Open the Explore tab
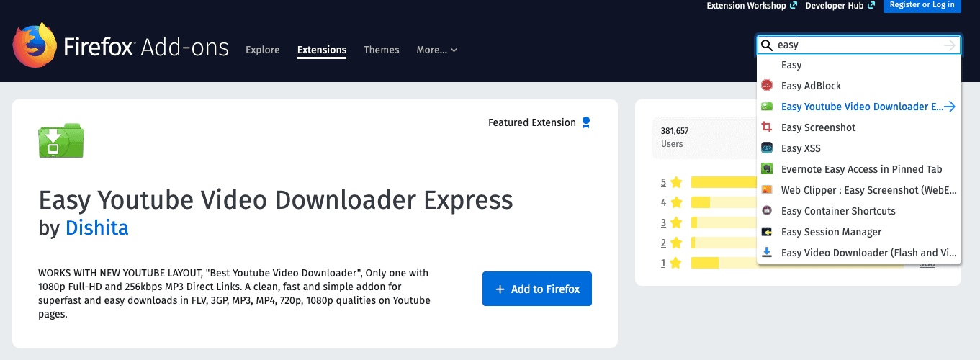980x360 pixels. click(262, 50)
